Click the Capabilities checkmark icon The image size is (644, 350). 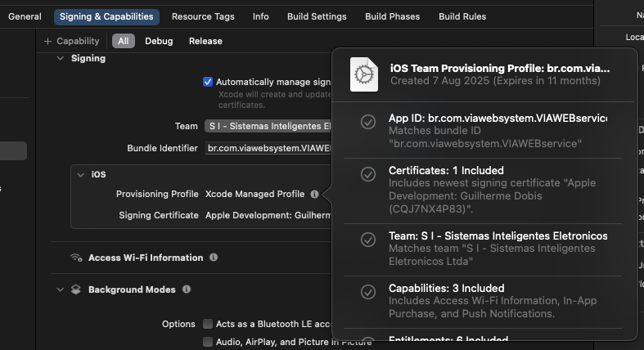368,292
